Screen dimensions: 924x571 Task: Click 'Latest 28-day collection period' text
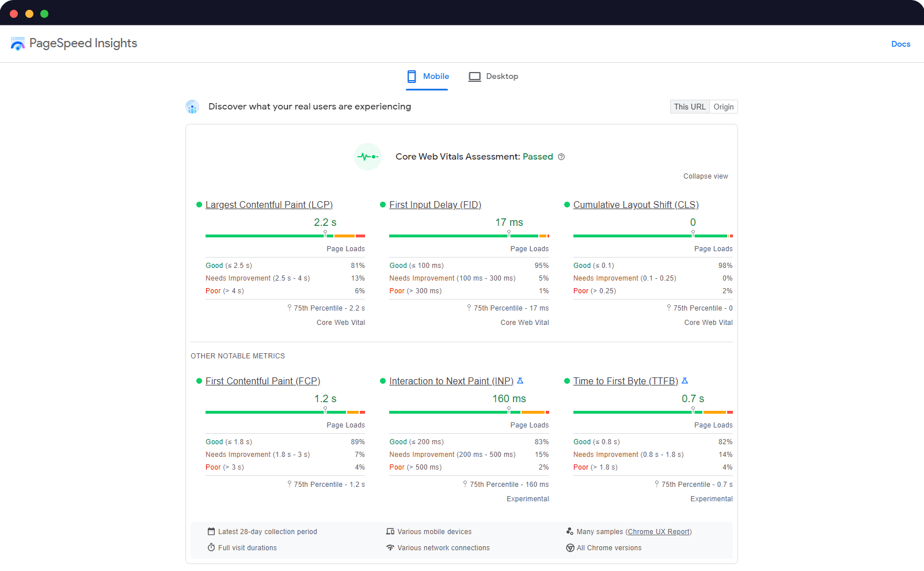pyautogui.click(x=268, y=532)
